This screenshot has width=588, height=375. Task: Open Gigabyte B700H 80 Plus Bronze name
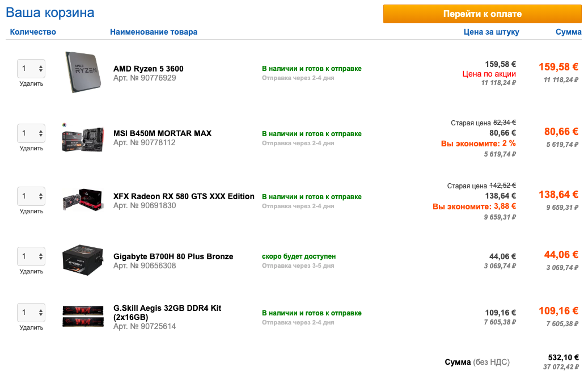pyautogui.click(x=174, y=256)
